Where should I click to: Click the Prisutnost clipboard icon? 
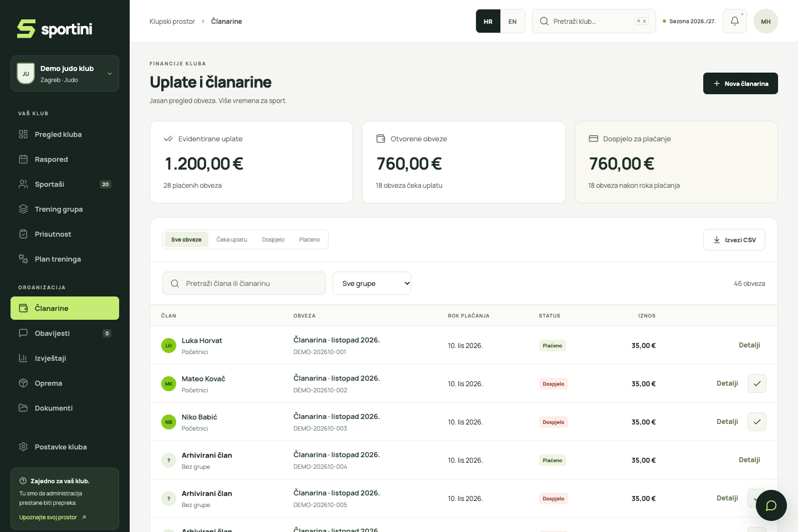click(23, 234)
